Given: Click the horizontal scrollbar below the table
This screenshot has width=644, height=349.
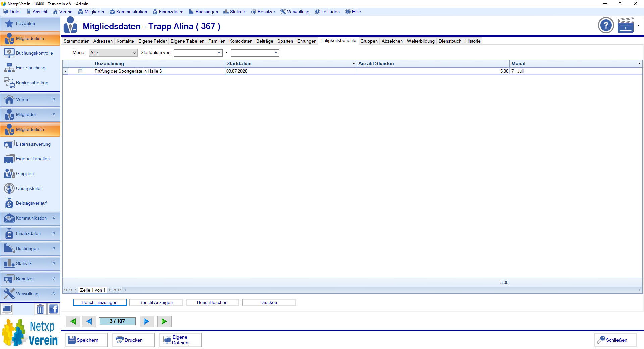Looking at the screenshot, I should click(382, 290).
